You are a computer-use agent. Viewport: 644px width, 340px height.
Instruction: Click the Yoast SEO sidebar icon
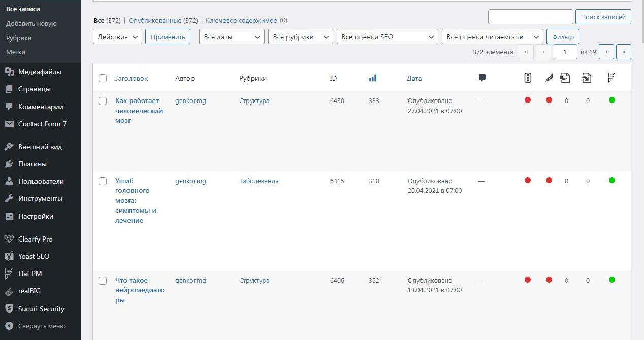point(9,256)
